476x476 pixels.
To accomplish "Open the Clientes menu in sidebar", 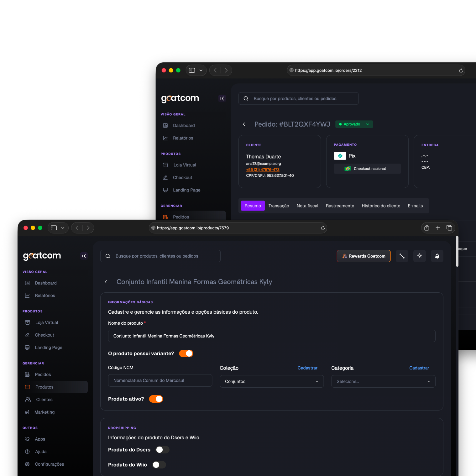I will click(x=44, y=400).
